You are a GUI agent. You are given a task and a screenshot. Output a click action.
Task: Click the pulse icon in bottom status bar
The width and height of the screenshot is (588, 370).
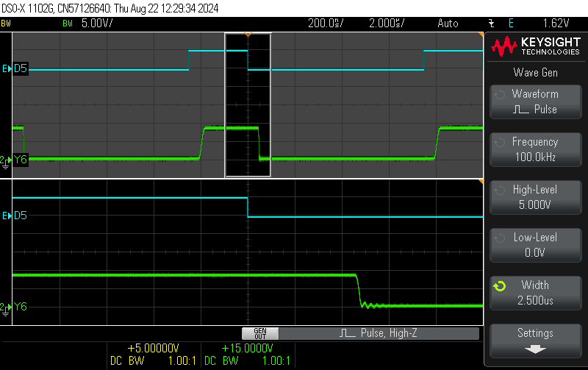pyautogui.click(x=348, y=333)
